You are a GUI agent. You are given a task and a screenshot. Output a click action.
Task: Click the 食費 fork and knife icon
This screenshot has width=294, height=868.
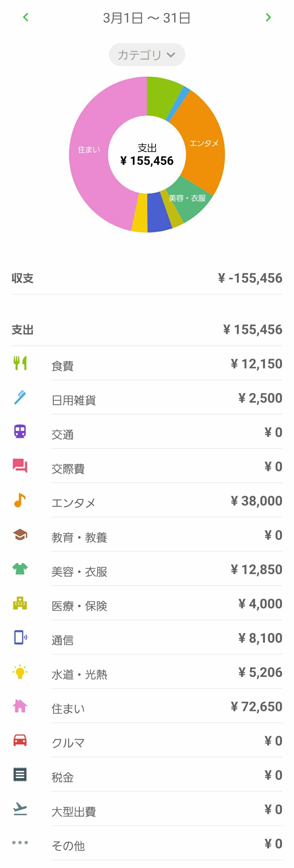coord(20,363)
